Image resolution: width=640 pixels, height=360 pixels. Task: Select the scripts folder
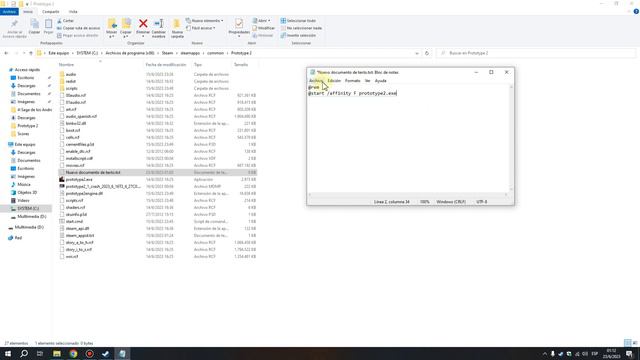[71, 88]
